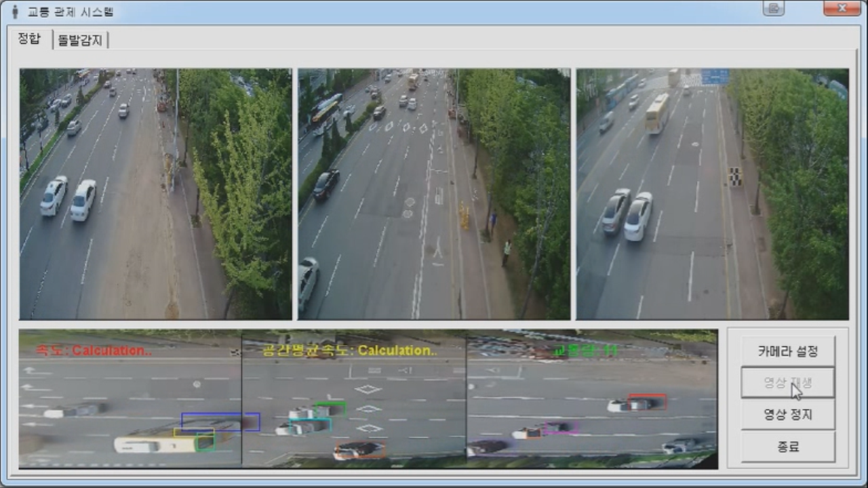
Task: Click the 영상 재생 button
Action: [x=787, y=384]
